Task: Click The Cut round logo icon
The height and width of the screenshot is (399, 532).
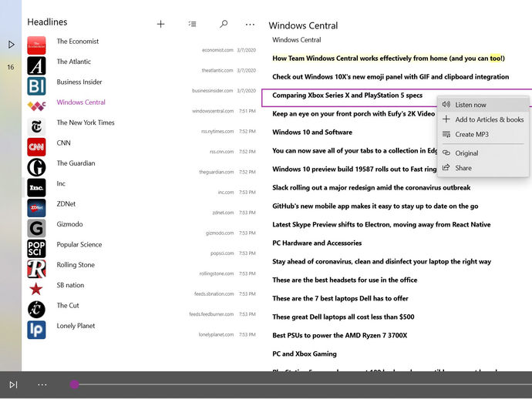Action: tap(36, 310)
